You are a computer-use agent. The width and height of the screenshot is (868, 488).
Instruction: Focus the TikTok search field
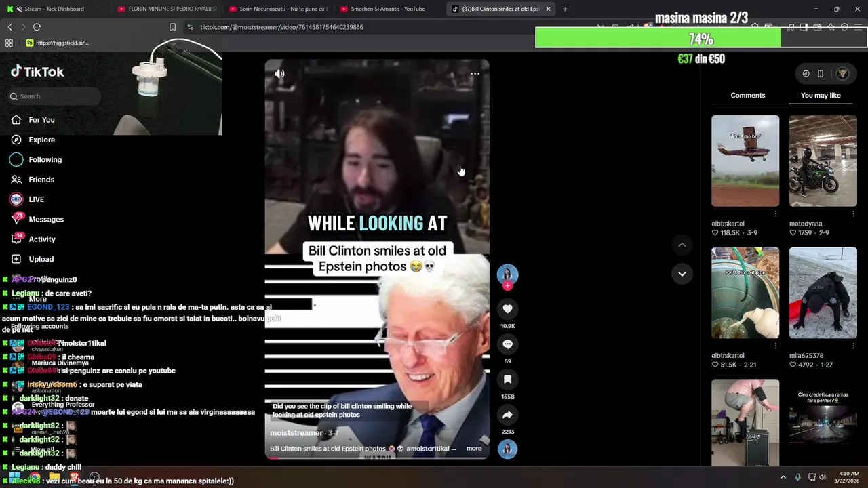point(54,96)
